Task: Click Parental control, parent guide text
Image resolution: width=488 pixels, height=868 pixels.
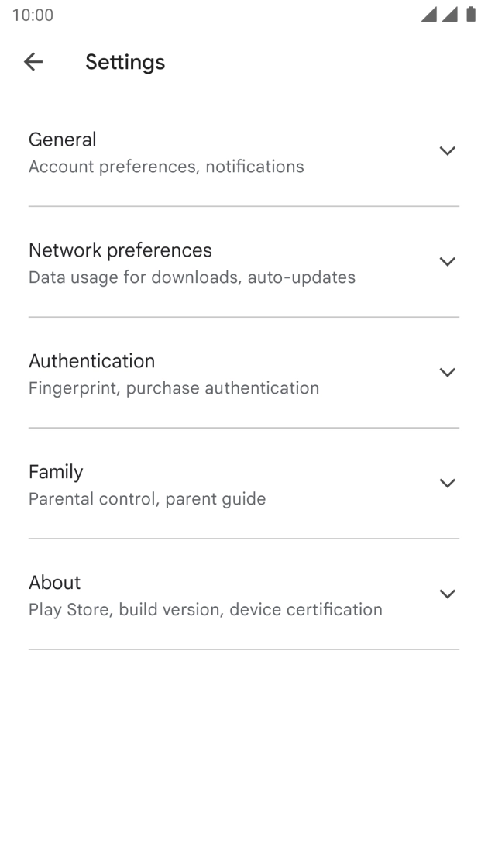Action: point(147,498)
